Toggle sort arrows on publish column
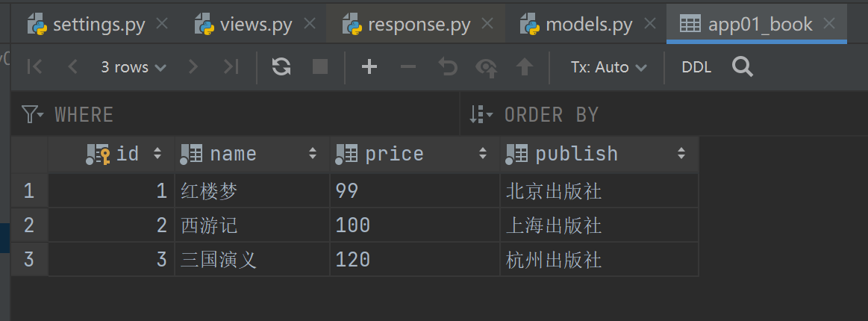The image size is (868, 321). click(x=681, y=154)
